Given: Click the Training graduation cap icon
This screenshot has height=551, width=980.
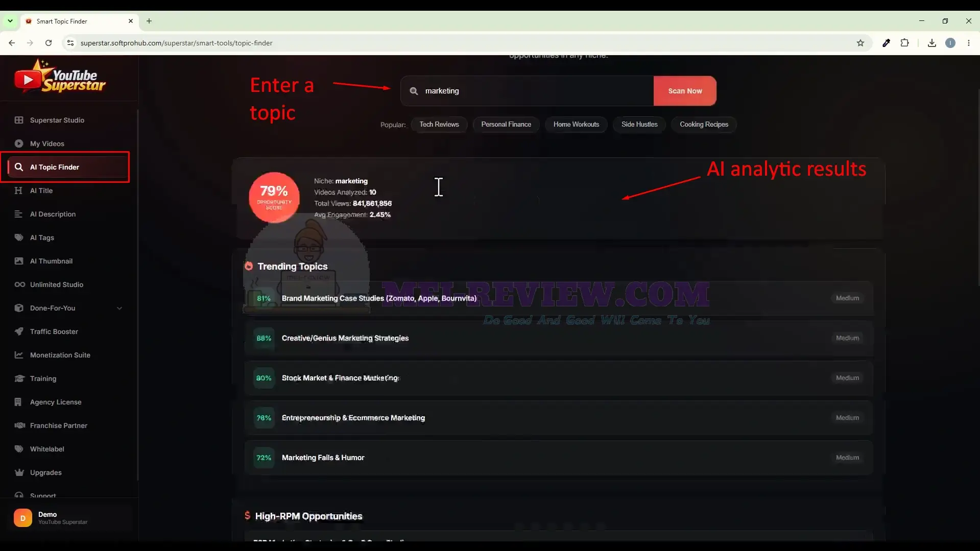Looking at the screenshot, I should [19, 378].
